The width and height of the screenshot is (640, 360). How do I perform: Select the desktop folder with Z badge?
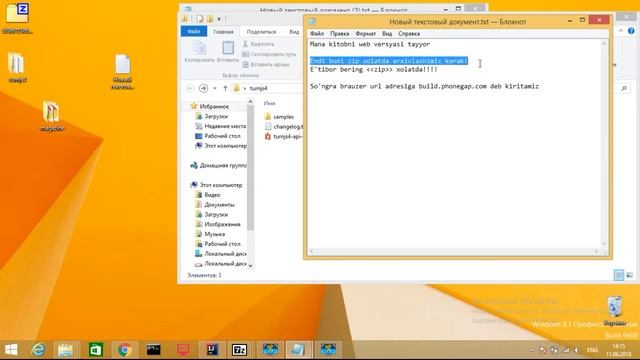click(17, 18)
